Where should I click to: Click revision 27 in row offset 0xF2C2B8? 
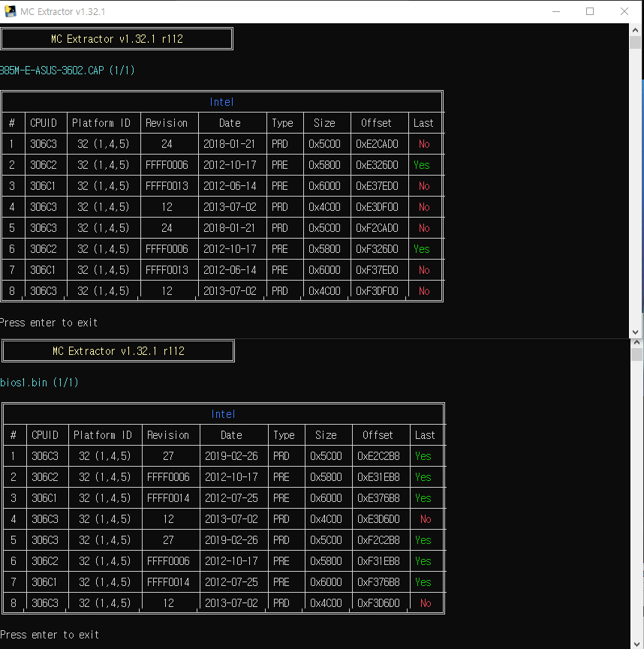(169, 540)
